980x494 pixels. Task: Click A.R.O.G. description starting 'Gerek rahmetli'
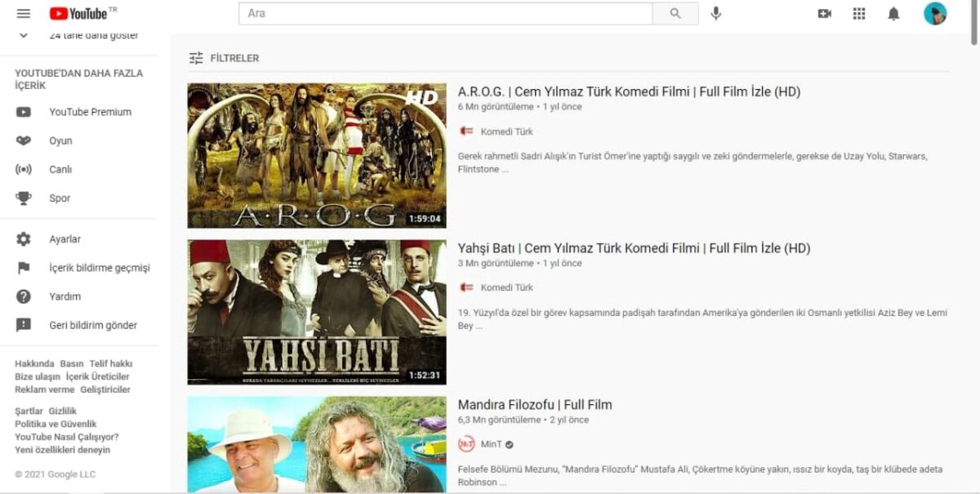(693, 162)
